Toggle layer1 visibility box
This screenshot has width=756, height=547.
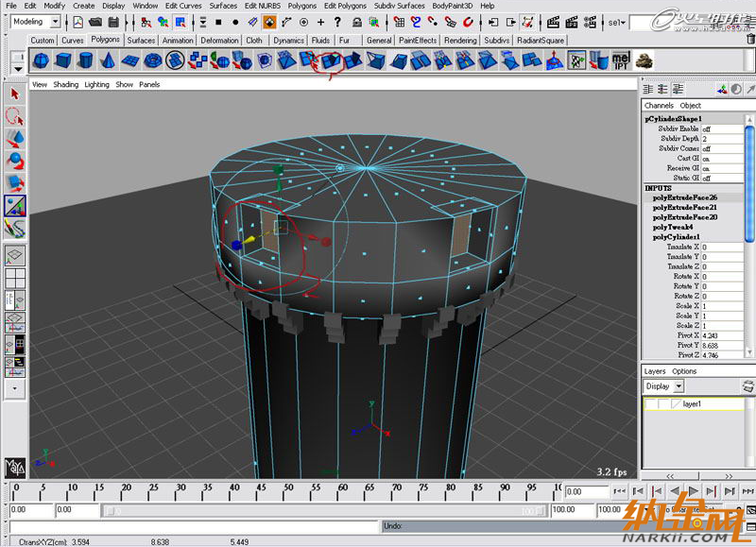pyautogui.click(x=652, y=403)
